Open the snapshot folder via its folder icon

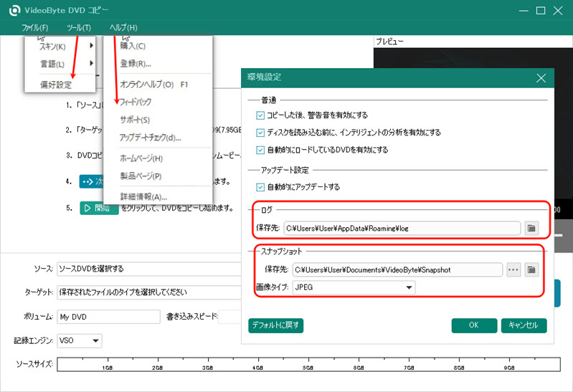click(531, 269)
